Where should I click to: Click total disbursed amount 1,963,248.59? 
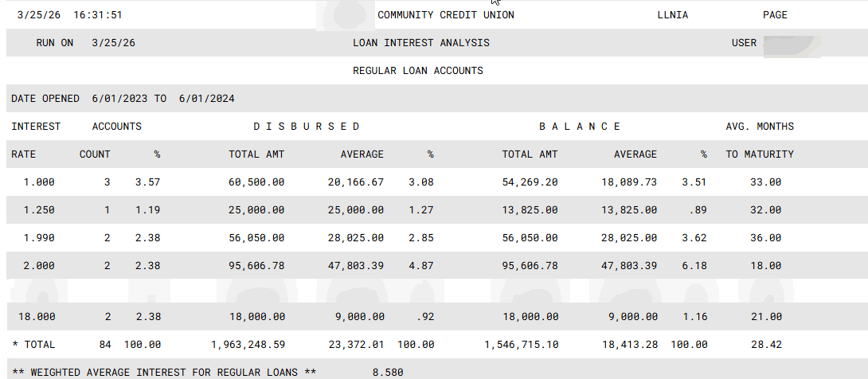click(248, 344)
